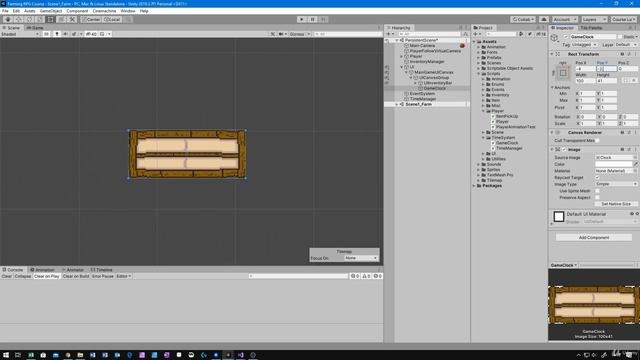Open Image component preset icon
Screen dimensions: 640x360
tap(629, 149)
